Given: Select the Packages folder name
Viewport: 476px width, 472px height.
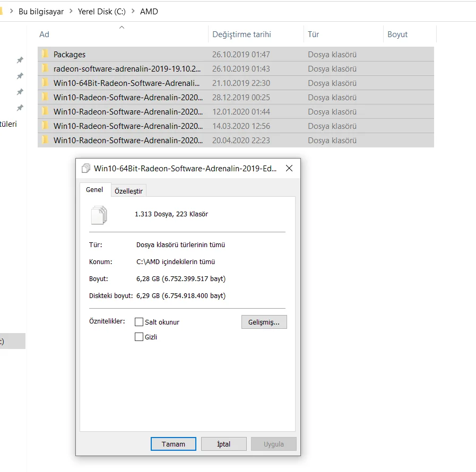Looking at the screenshot, I should tap(70, 54).
